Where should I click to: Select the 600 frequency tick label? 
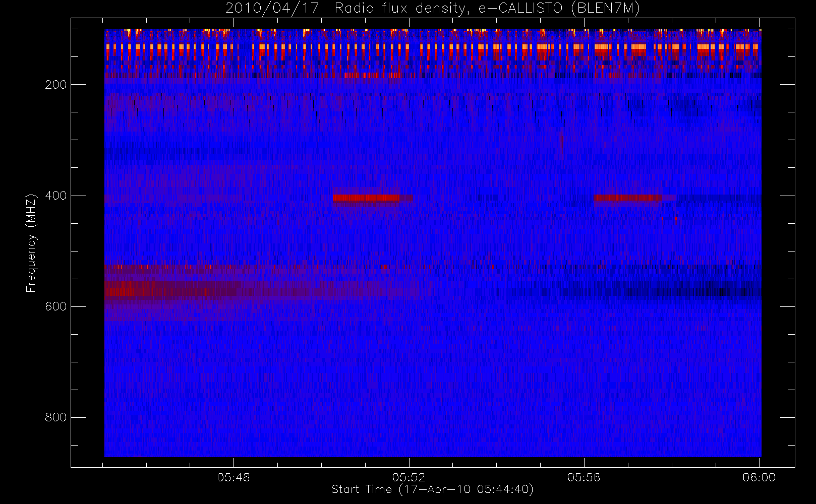[55, 306]
